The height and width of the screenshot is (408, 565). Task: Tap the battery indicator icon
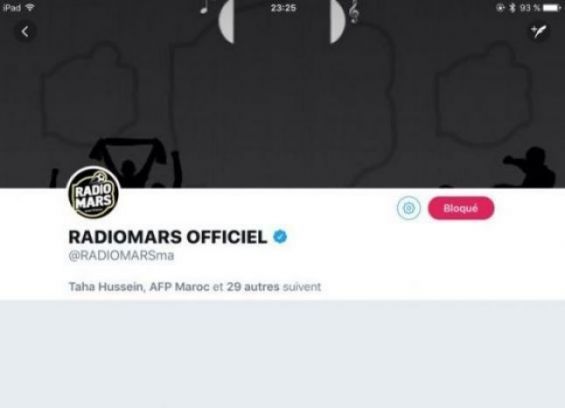(552, 8)
